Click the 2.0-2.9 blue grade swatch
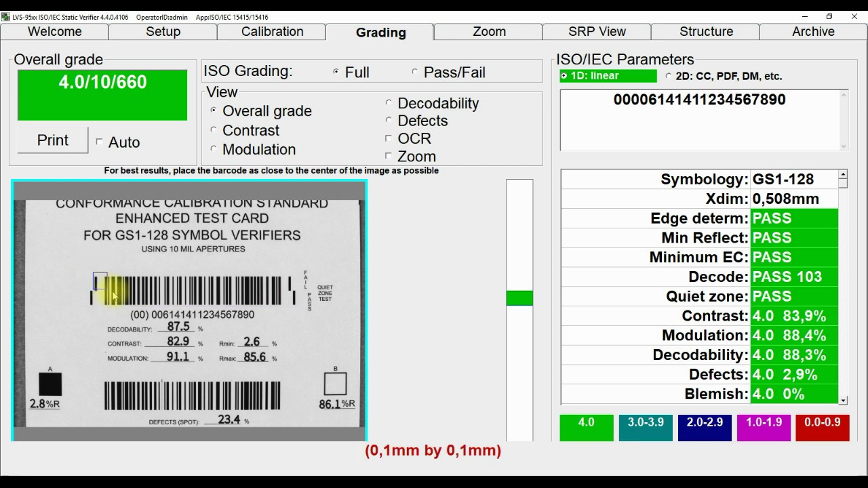 (x=705, y=428)
